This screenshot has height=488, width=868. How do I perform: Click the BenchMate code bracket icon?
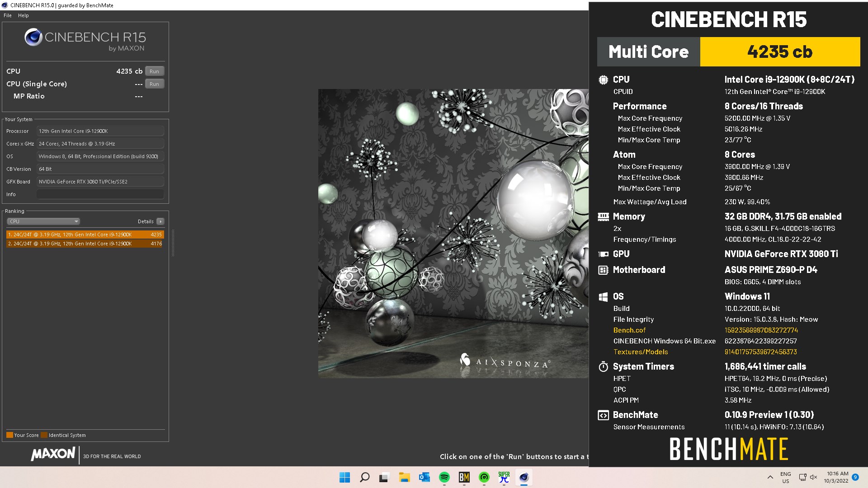[x=603, y=415]
